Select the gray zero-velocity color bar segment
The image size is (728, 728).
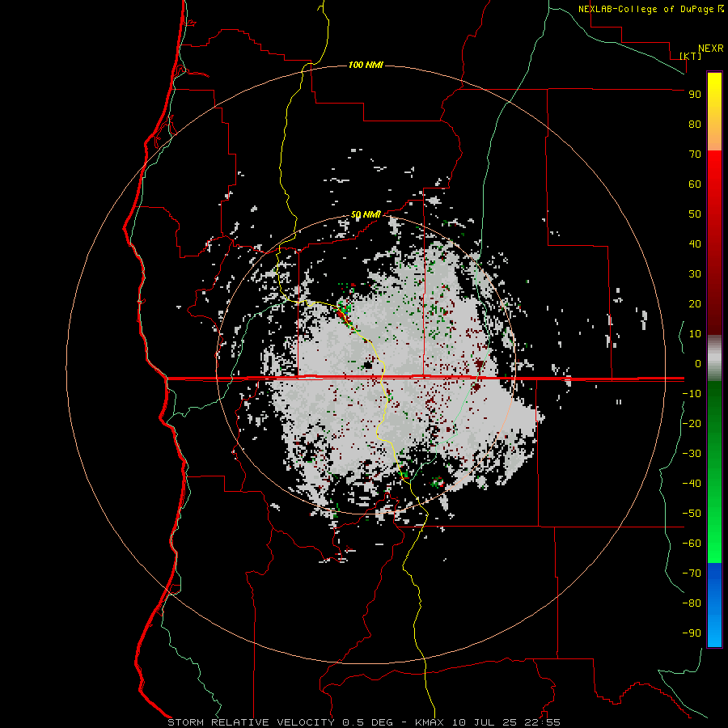click(x=714, y=358)
